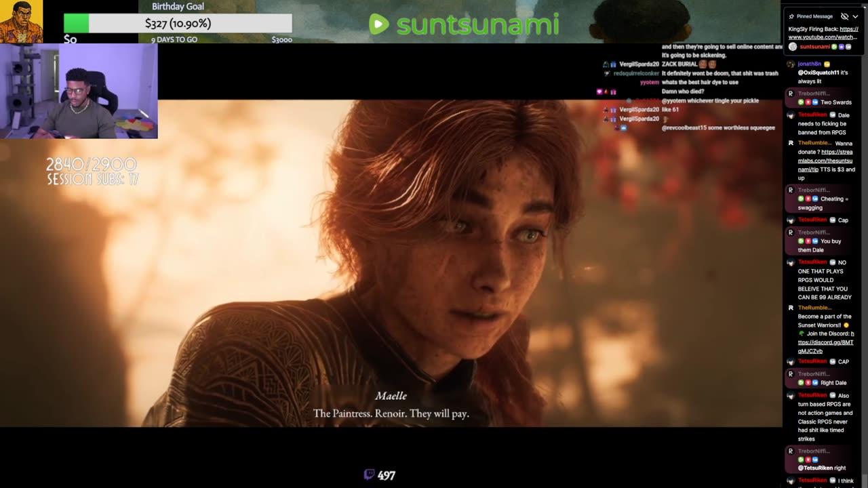Click the pink heart badge beside 'Damn who died?'
The width and height of the screenshot is (868, 488).
click(x=599, y=91)
